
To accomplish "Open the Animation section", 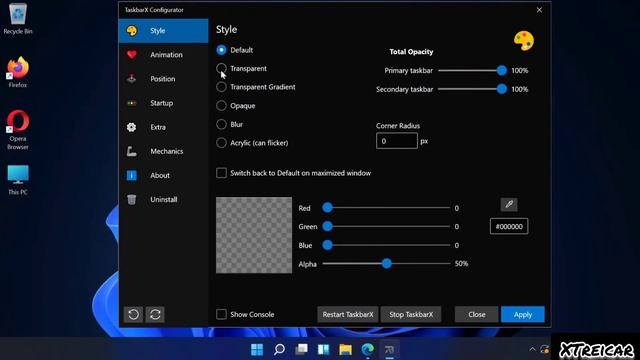I will tap(163, 55).
